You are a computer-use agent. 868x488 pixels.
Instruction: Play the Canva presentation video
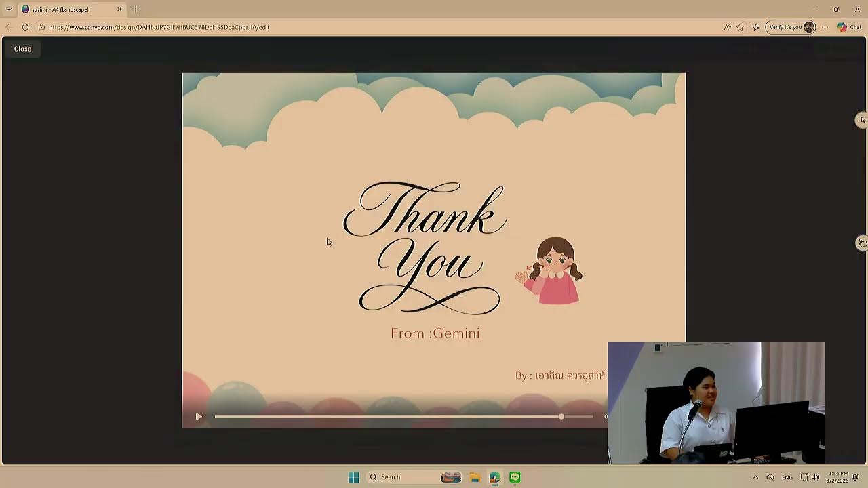point(199,417)
